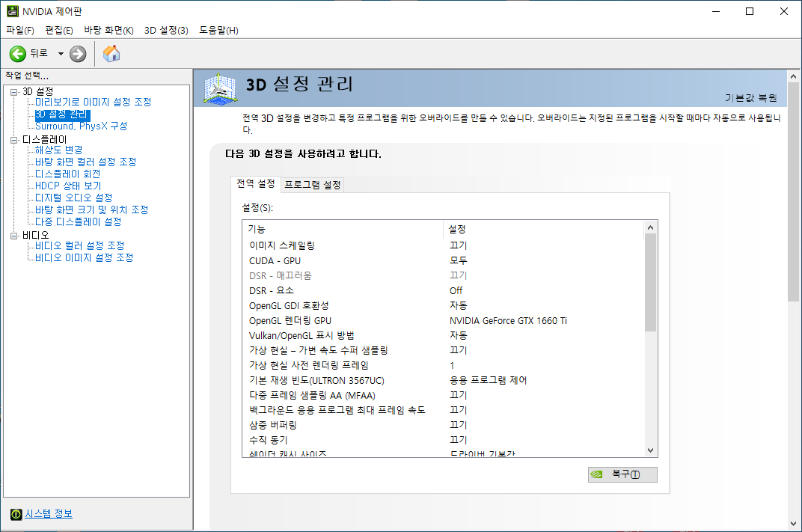Click the Off value for DSR - 요소
This screenshot has width=802, height=532.
click(456, 290)
